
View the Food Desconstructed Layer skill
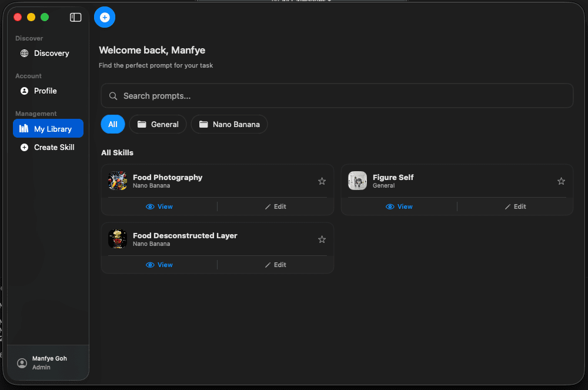tap(159, 265)
